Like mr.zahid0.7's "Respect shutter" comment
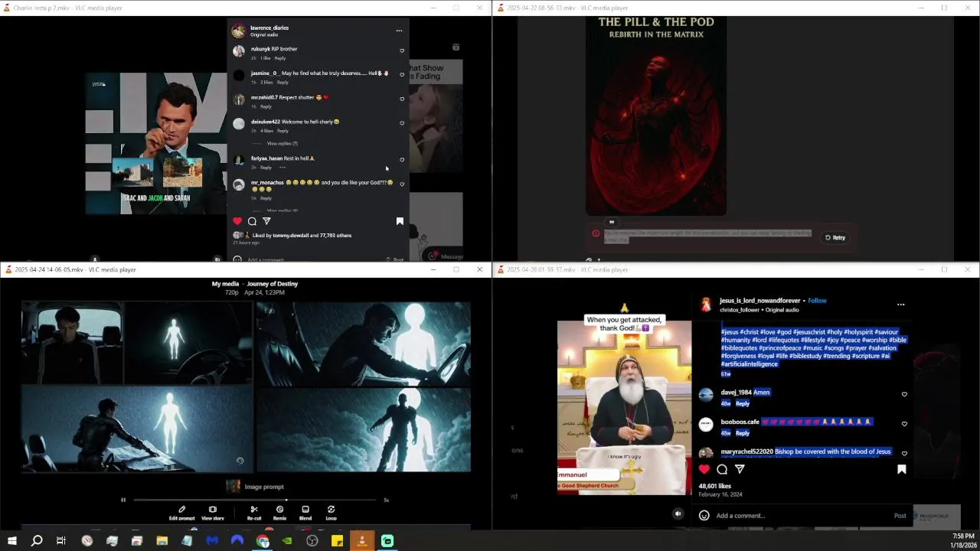 pyautogui.click(x=402, y=99)
